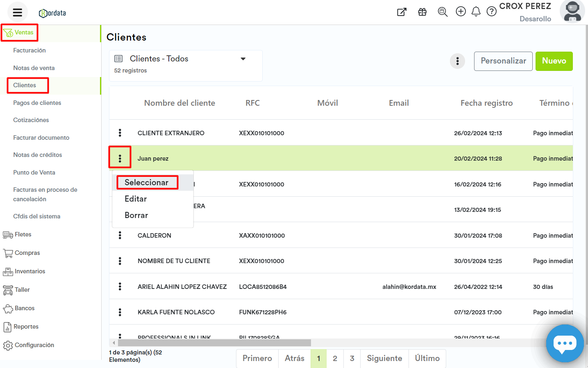The height and width of the screenshot is (368, 588).
Task: Open notifications bell icon
Action: coord(476,11)
